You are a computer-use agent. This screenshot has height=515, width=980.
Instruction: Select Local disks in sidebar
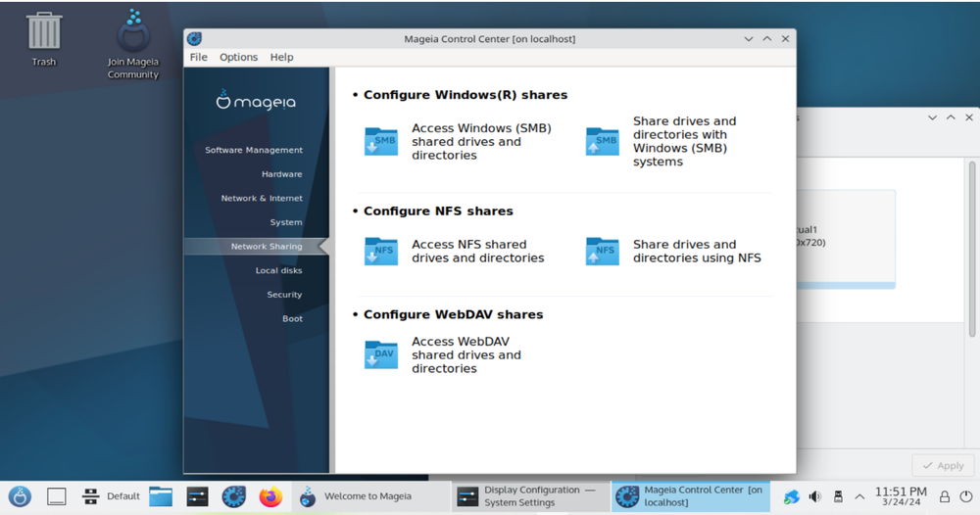click(278, 270)
